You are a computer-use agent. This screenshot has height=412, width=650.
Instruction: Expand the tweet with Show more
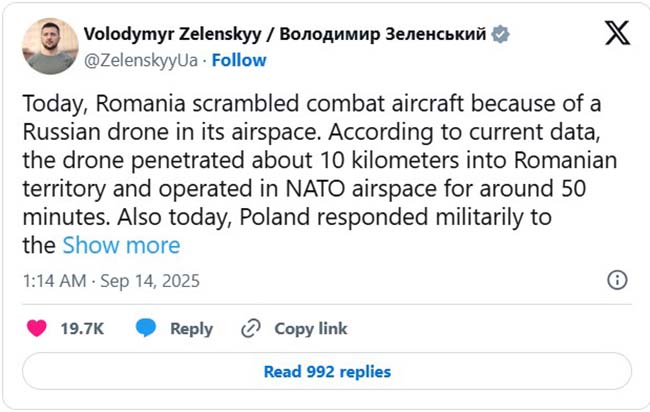pos(121,245)
